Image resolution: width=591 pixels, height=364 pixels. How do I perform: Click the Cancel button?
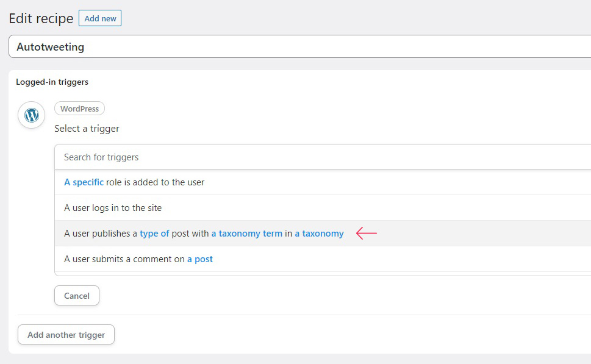click(x=77, y=296)
